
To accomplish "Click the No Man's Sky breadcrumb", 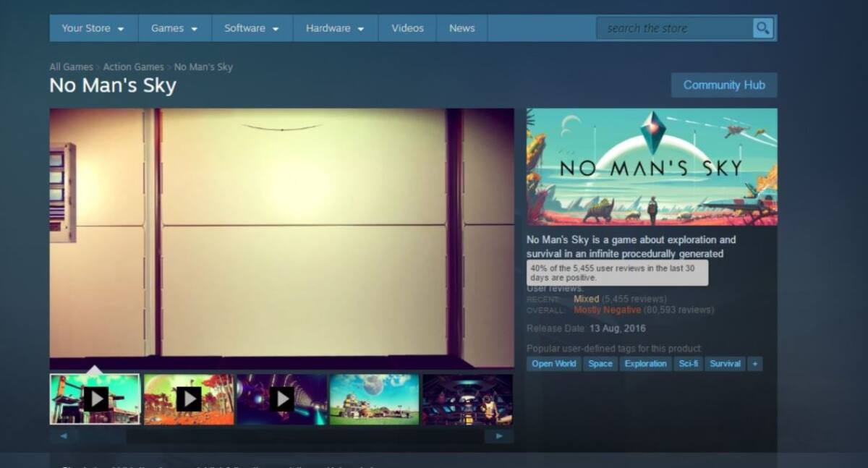I will click(203, 67).
